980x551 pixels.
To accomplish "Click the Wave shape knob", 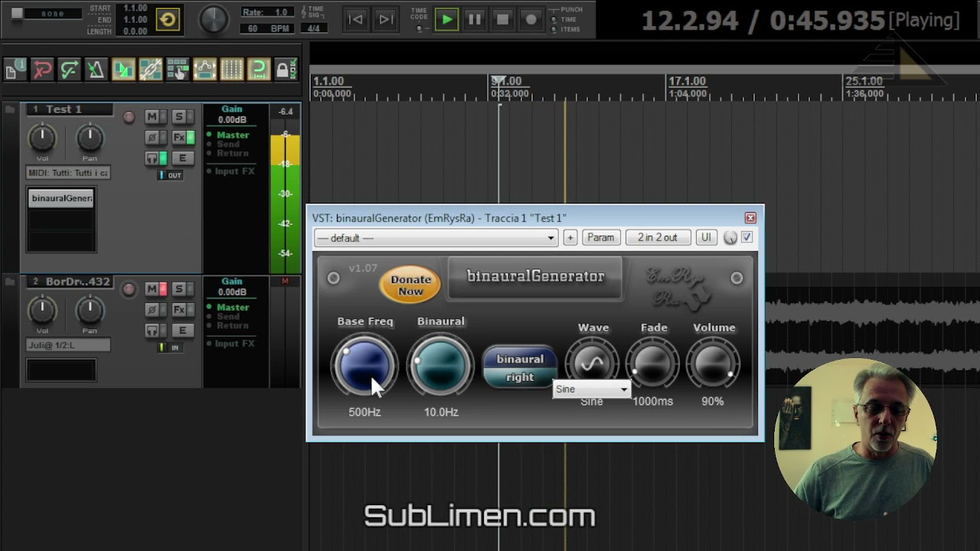I will 593,363.
